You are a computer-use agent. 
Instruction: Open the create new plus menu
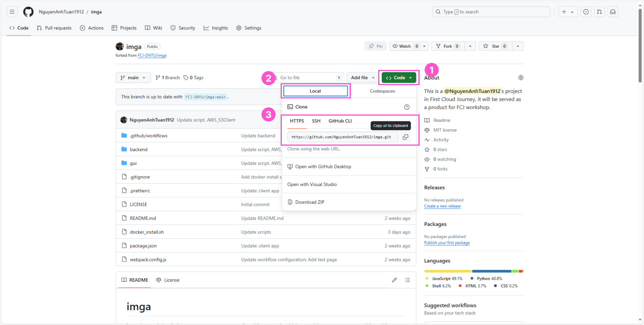(568, 12)
